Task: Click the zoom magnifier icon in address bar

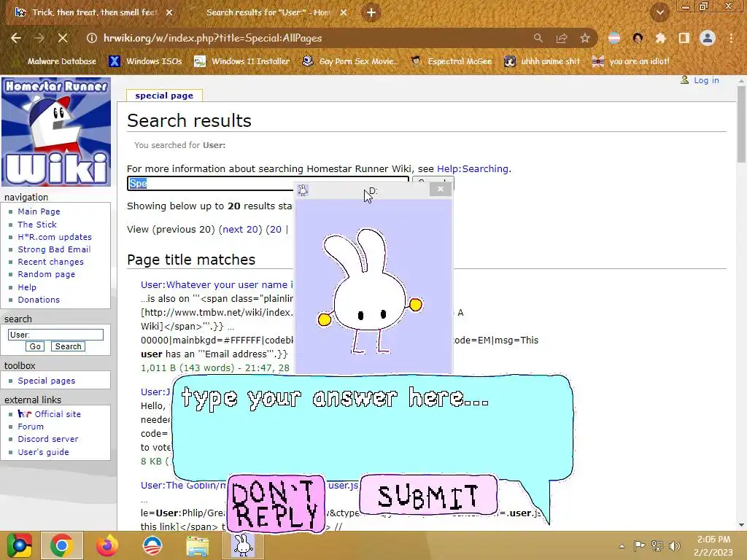Action: tap(538, 38)
